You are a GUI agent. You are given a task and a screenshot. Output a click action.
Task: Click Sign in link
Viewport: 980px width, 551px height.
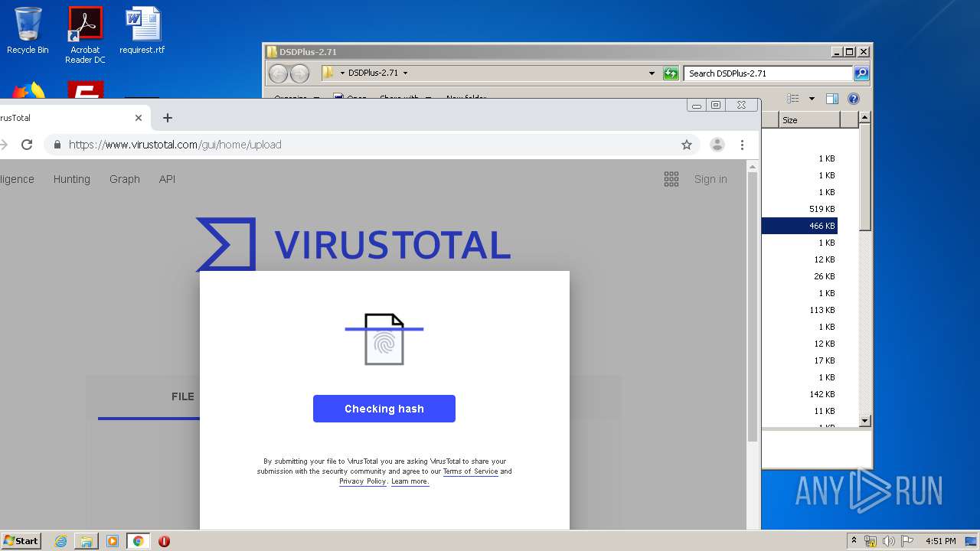pos(710,179)
